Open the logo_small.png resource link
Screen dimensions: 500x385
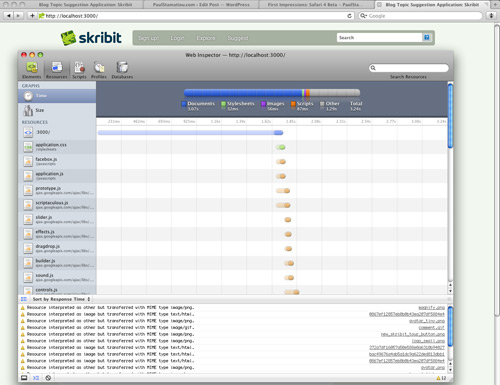pos(428,341)
